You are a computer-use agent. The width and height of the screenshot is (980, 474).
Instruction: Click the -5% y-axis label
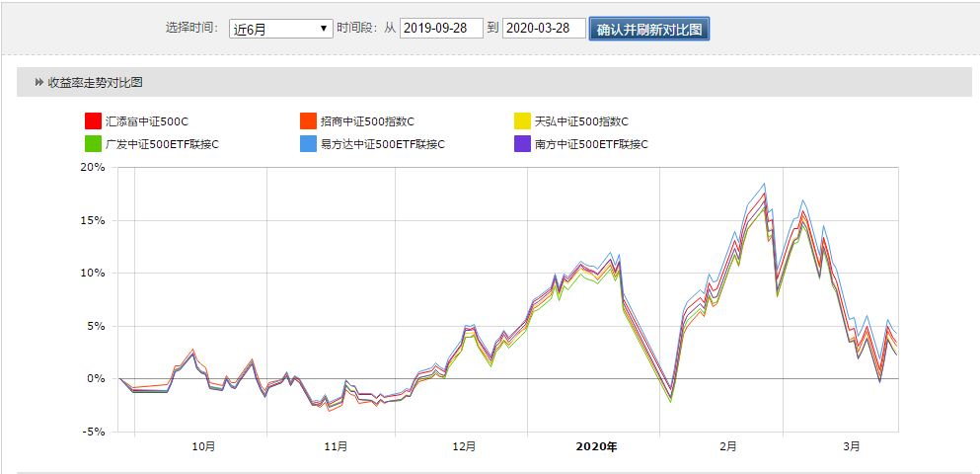96,432
